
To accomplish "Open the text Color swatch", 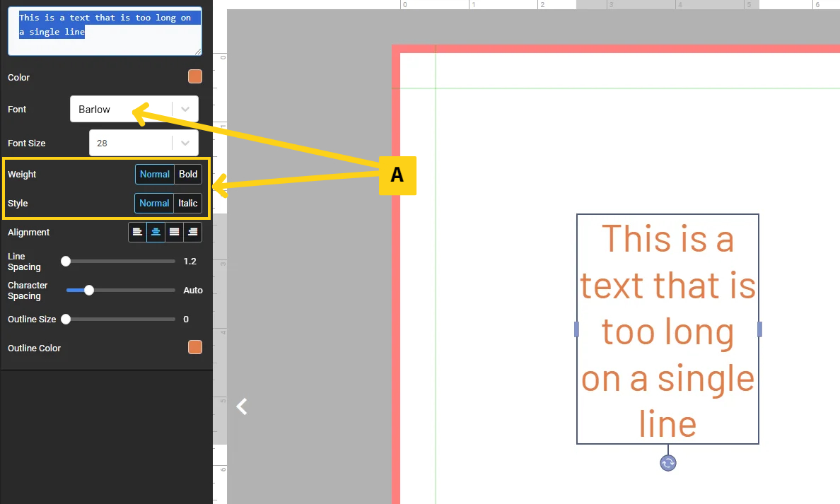I will pyautogui.click(x=195, y=76).
